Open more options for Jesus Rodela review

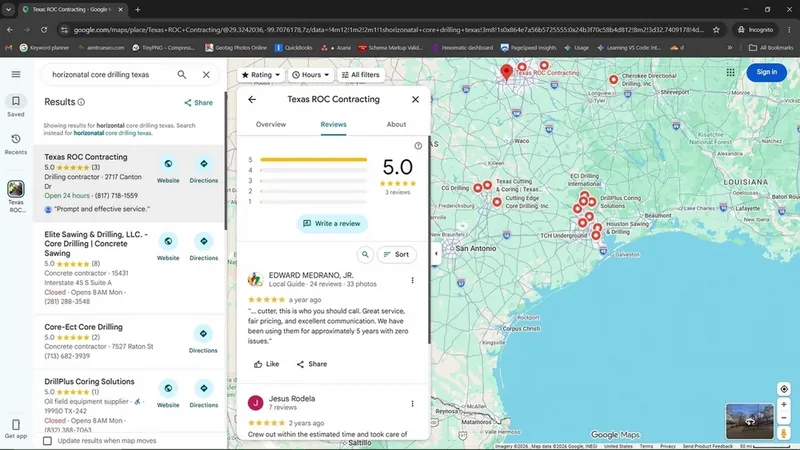pos(412,404)
